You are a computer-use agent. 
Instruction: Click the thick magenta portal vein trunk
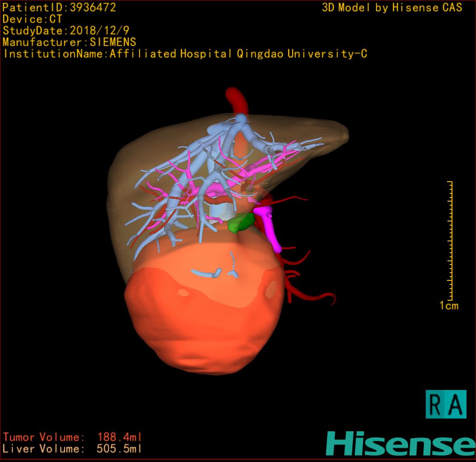click(270, 229)
